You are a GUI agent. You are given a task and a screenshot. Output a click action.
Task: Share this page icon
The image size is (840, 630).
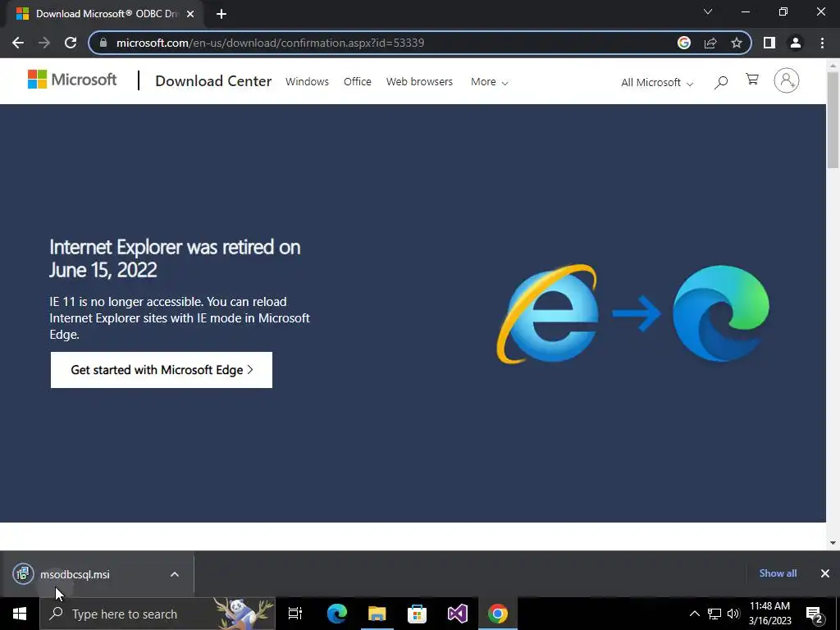[x=710, y=43]
